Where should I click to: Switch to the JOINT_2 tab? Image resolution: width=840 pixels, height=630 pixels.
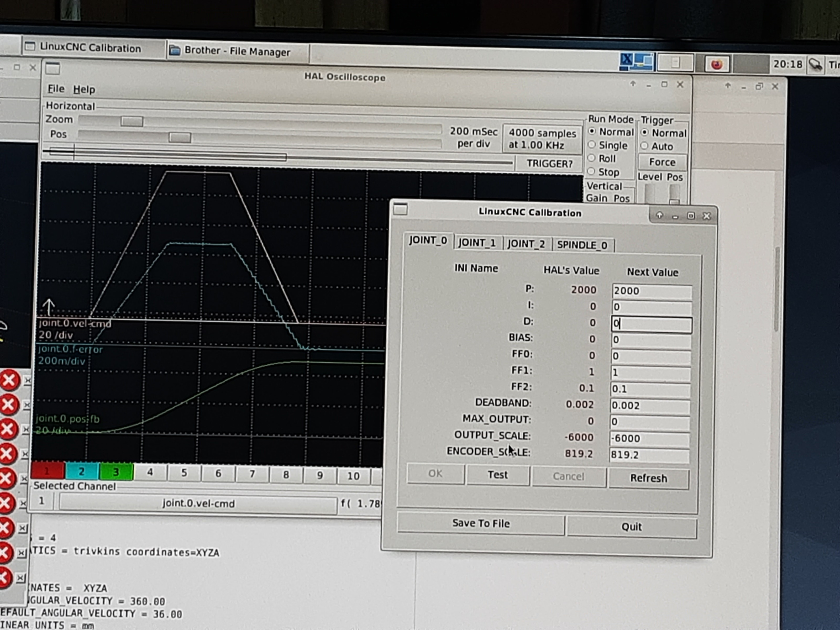point(526,244)
